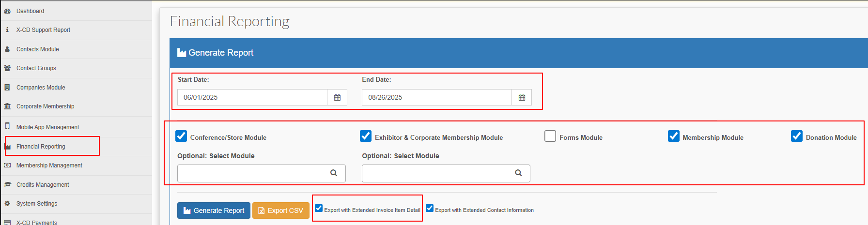Open second Optional Select Module dropdown field

[446, 173]
